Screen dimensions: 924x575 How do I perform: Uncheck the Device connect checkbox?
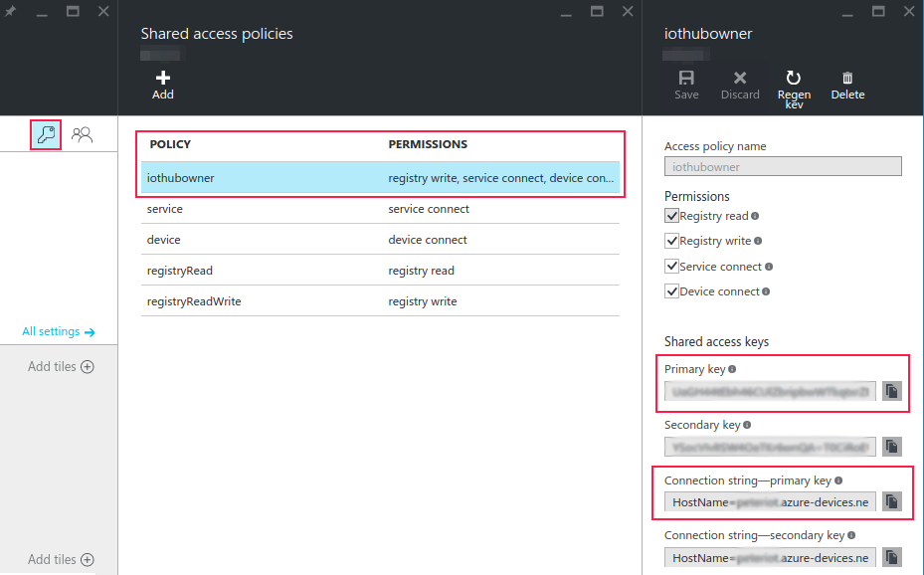coord(671,291)
